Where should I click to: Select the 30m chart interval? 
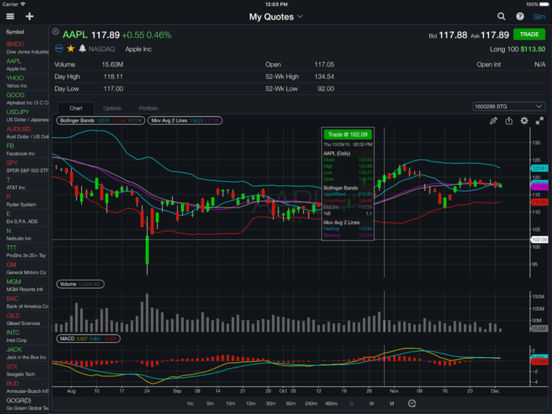[270, 403]
